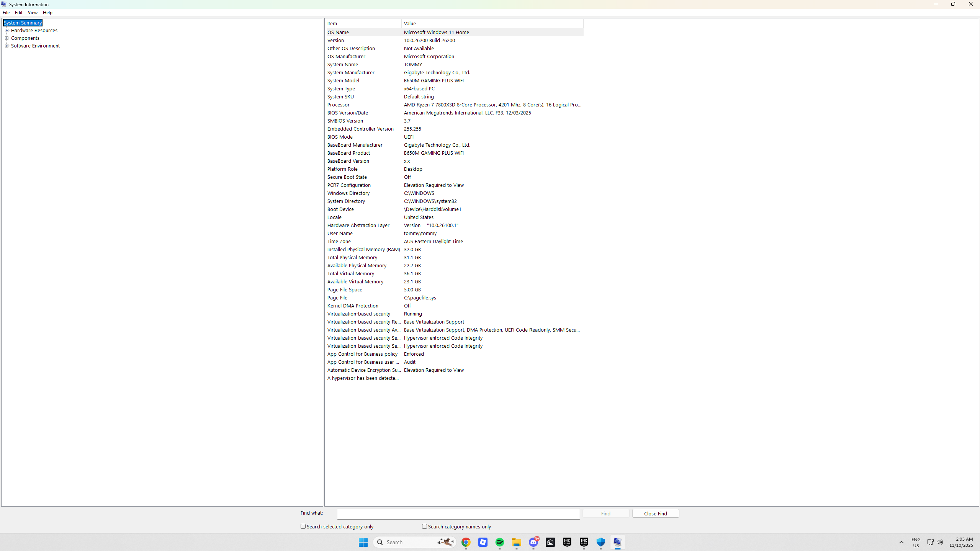Click the volume speaker tray icon
The height and width of the screenshot is (551, 980).
[x=940, y=542]
